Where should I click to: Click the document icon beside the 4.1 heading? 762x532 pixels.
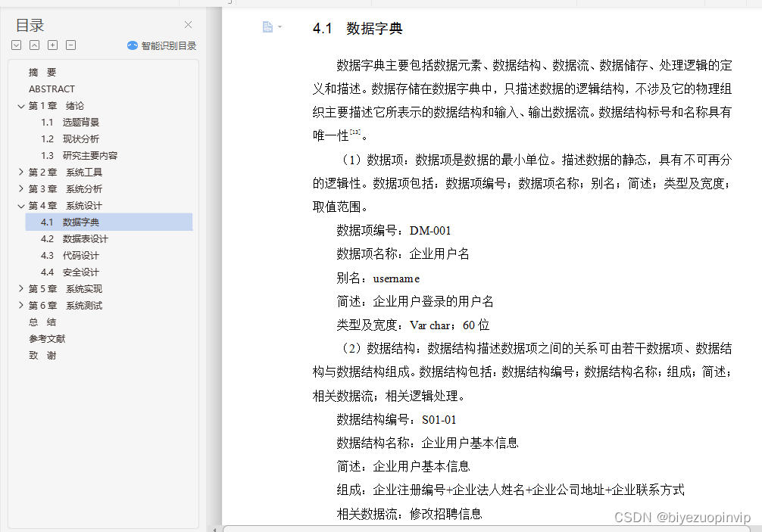pos(267,26)
